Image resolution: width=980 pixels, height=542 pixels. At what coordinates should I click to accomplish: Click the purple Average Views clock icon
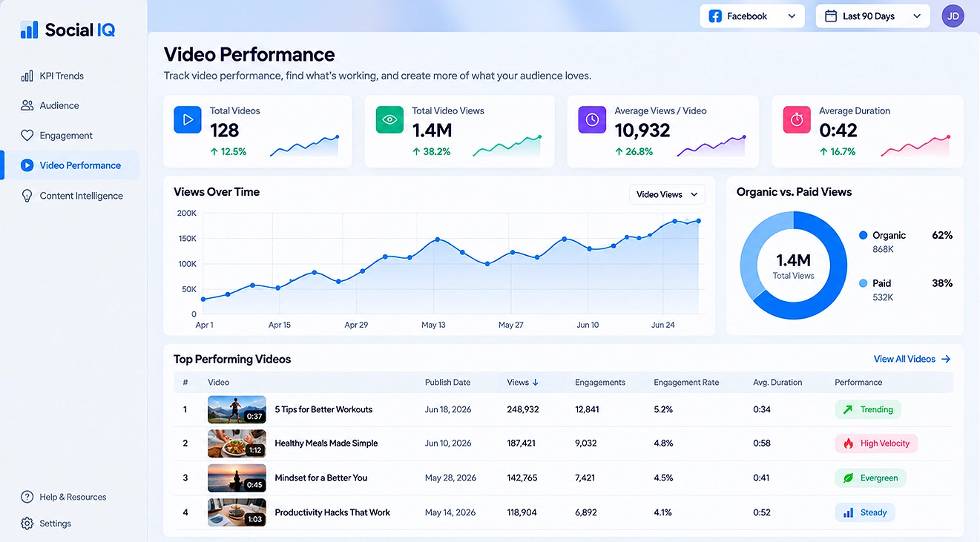[592, 119]
